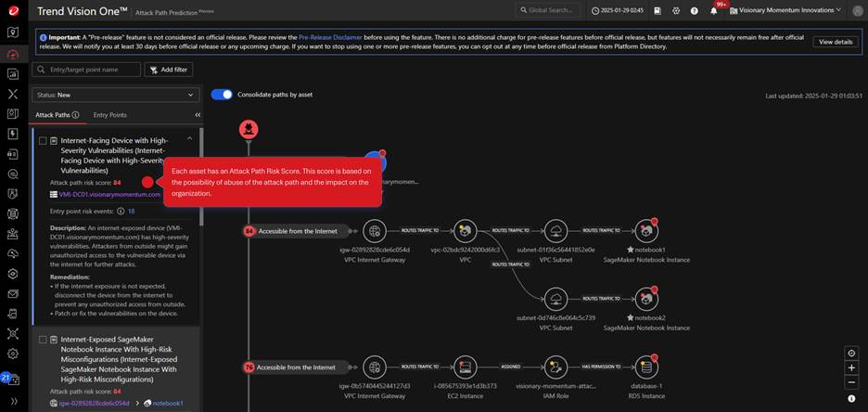868x412 pixels.
Task: Click the HAS PERMISSION TO edge label
Action: [x=601, y=367]
